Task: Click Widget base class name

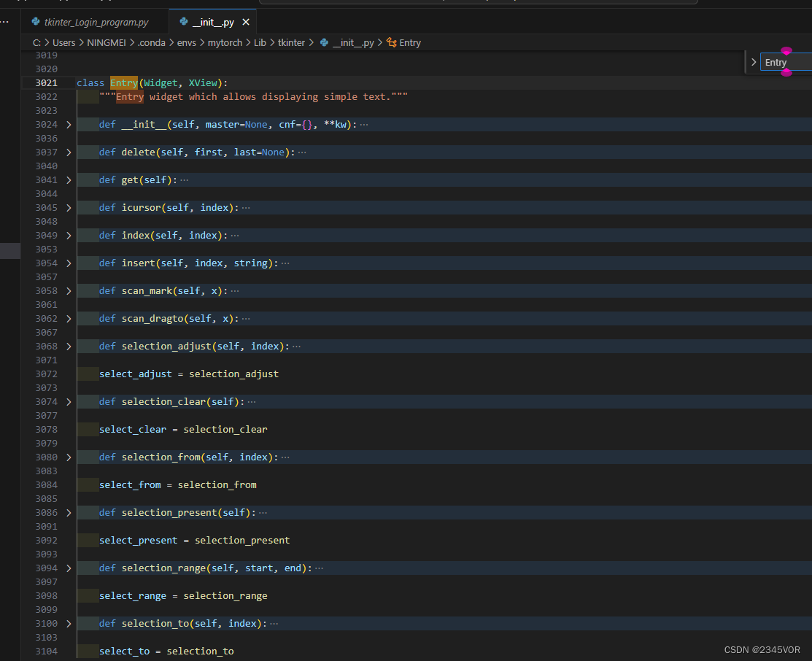Action: click(161, 83)
